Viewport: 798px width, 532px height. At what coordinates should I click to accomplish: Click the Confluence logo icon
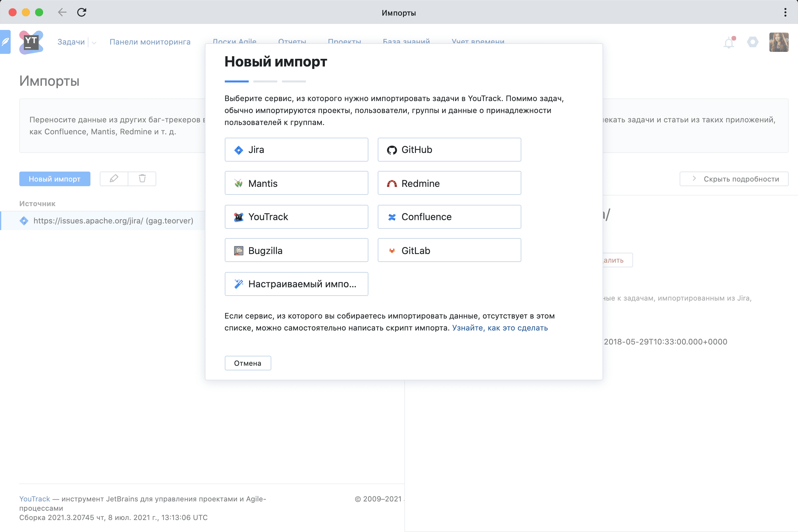coord(392,217)
